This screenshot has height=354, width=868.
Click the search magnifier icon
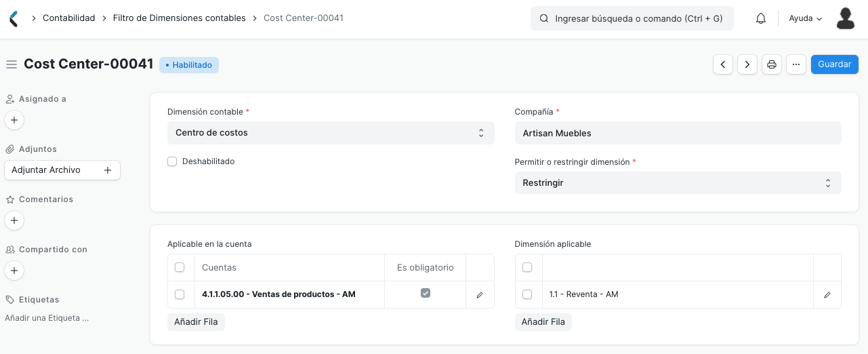click(543, 18)
